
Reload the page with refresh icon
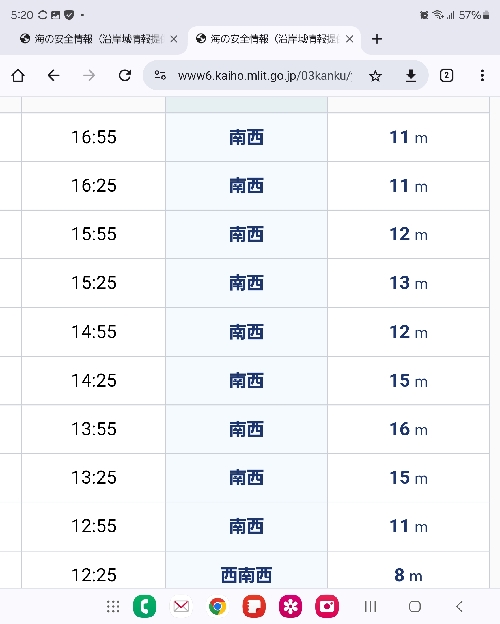(x=125, y=75)
